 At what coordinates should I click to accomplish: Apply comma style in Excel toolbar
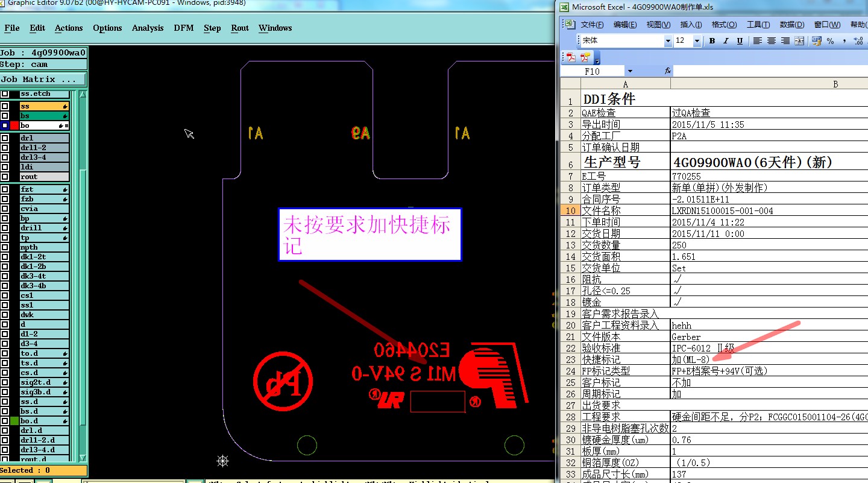pos(844,41)
